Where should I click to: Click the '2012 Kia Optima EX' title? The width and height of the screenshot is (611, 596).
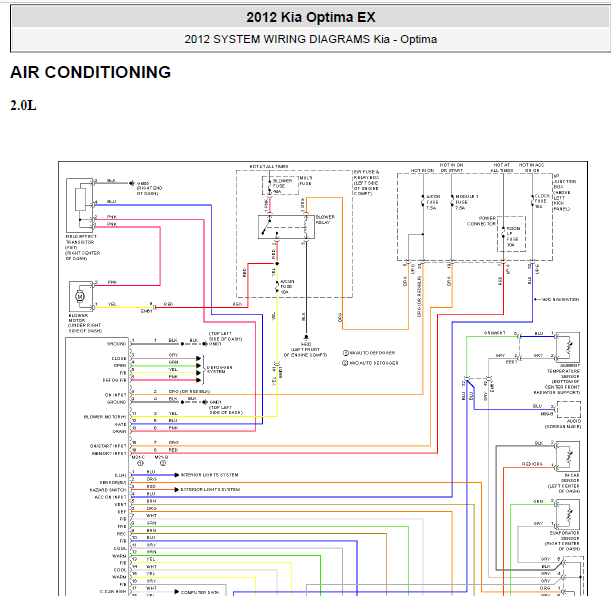[x=311, y=17]
